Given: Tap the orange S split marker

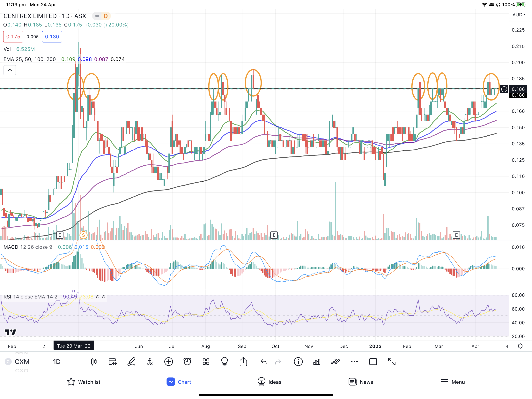Looking at the screenshot, I should pos(84,235).
